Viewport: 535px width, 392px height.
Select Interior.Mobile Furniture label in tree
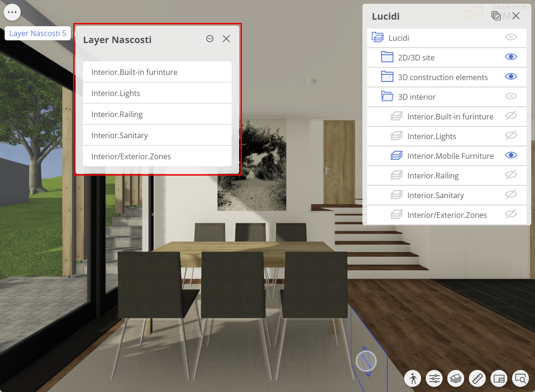click(x=451, y=156)
